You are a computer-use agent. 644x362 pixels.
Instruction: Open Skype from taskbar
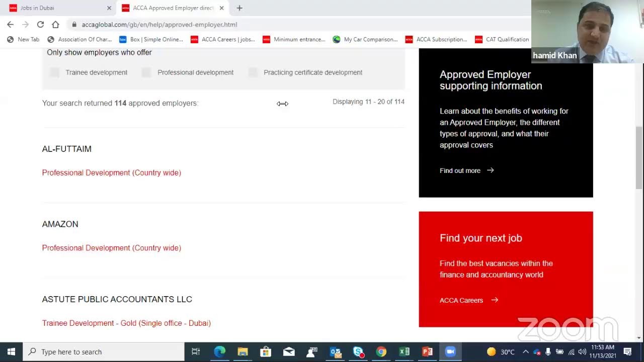358,351
